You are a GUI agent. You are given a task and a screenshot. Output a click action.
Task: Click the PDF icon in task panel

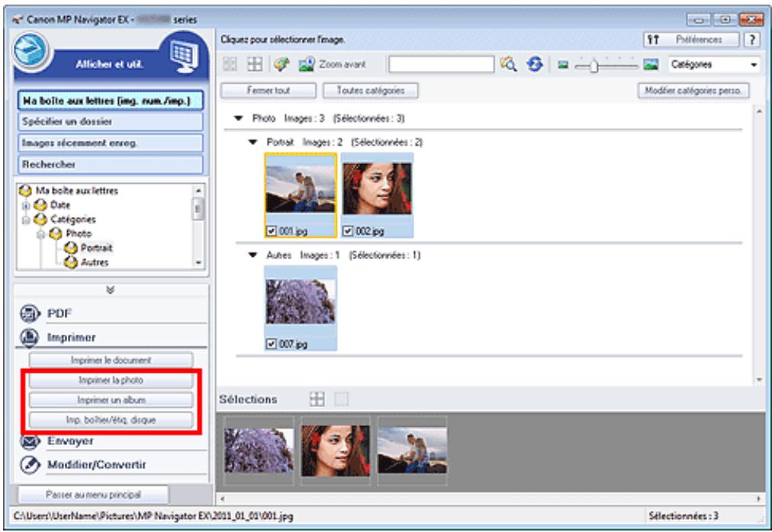pyautogui.click(x=30, y=313)
